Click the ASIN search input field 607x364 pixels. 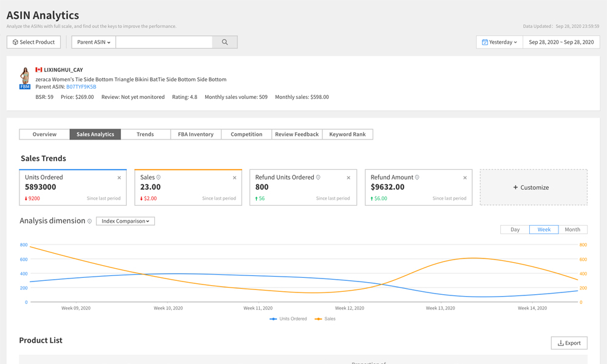point(164,42)
